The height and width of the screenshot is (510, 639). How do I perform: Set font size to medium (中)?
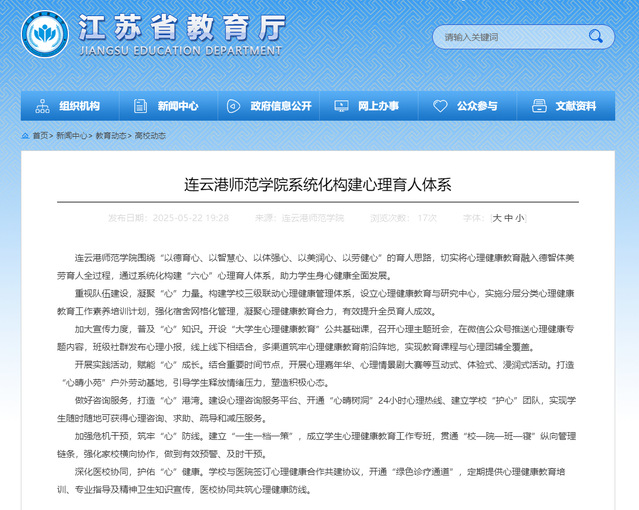coord(507,217)
